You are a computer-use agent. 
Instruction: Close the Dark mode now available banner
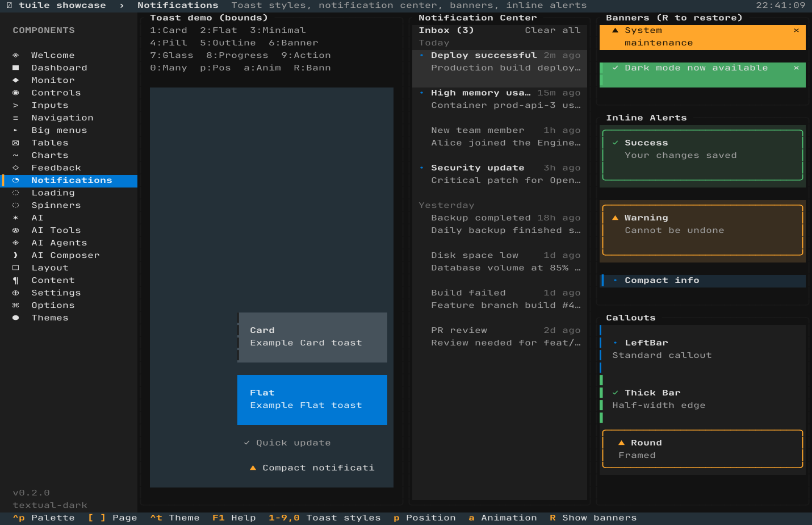[x=796, y=68]
